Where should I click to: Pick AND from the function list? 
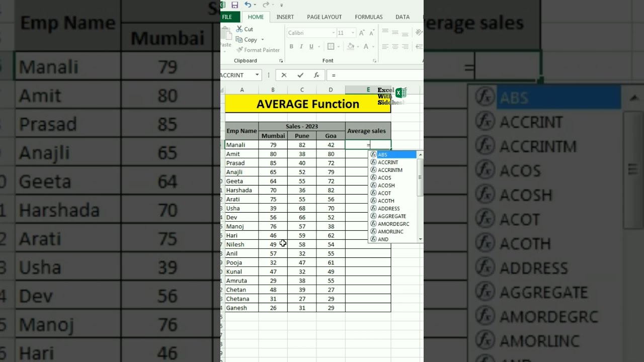tap(393, 239)
